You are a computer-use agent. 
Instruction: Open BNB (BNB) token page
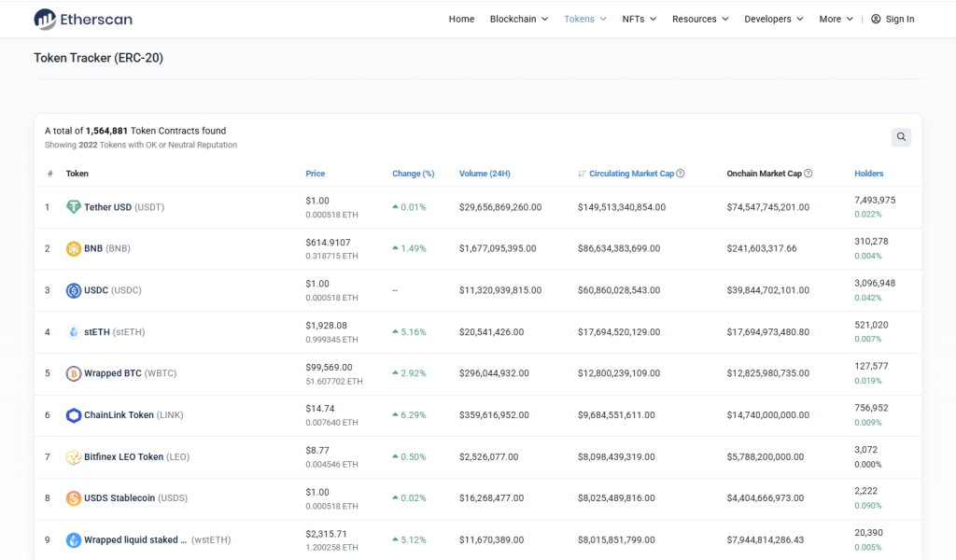pyautogui.click(x=107, y=248)
